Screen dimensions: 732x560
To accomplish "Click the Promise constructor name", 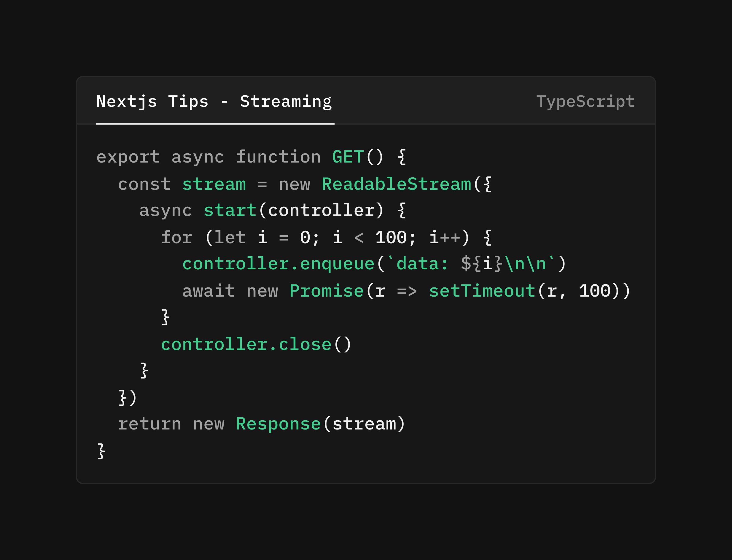I will click(x=326, y=291).
